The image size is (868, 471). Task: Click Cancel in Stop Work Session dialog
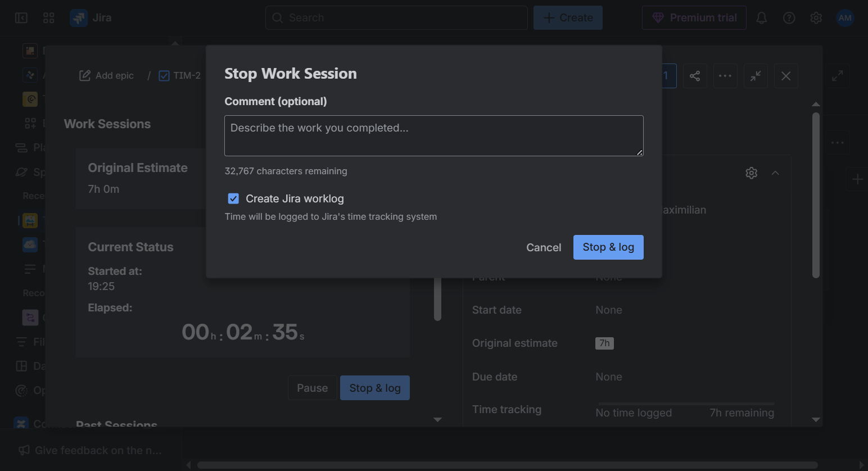point(543,247)
